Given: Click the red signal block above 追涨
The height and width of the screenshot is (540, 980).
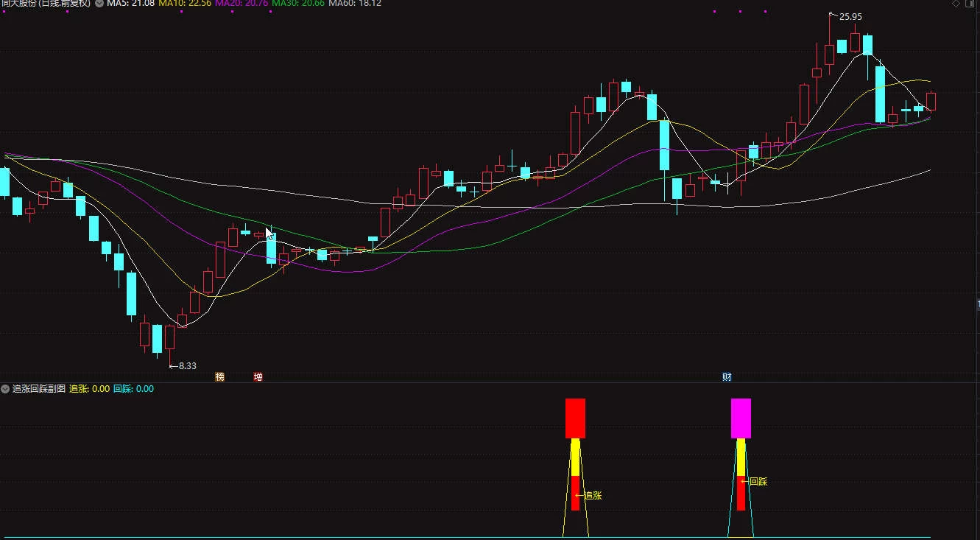Looking at the screenshot, I should 575,418.
